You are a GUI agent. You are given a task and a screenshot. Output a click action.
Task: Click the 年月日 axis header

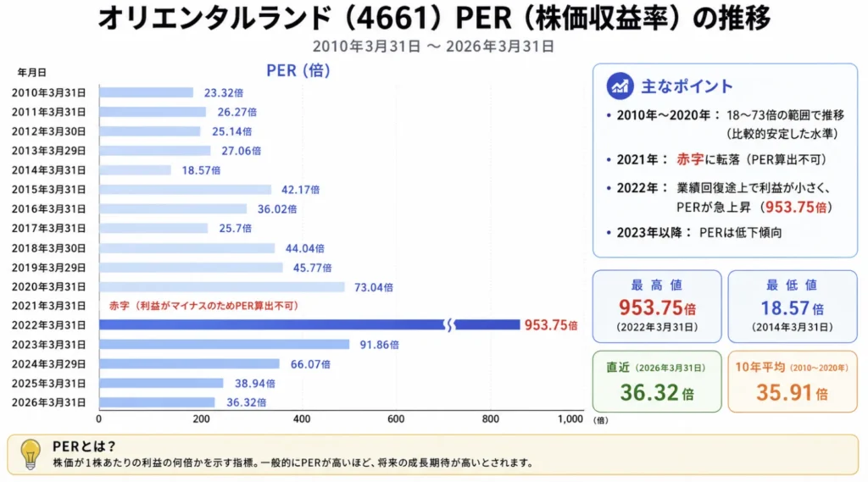(x=32, y=72)
